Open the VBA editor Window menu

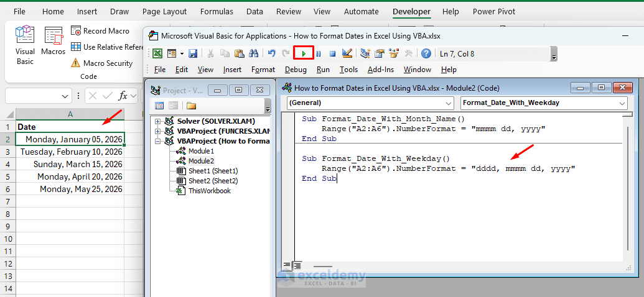point(418,70)
